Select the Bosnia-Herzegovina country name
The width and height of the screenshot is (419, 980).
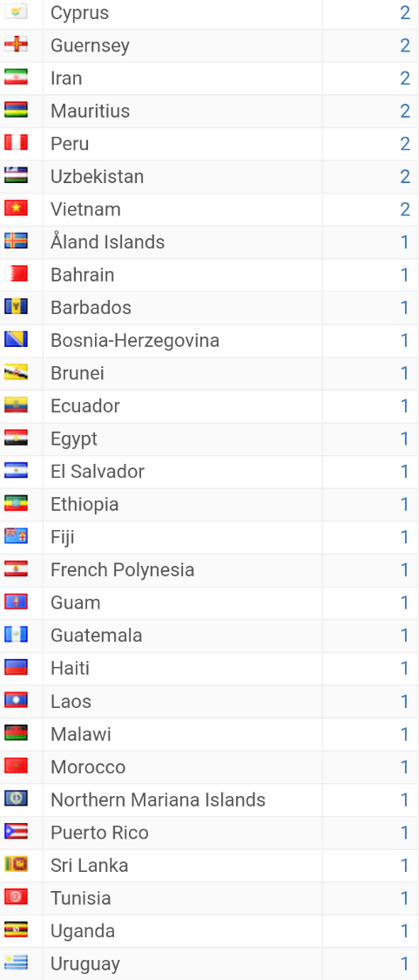[135, 341]
